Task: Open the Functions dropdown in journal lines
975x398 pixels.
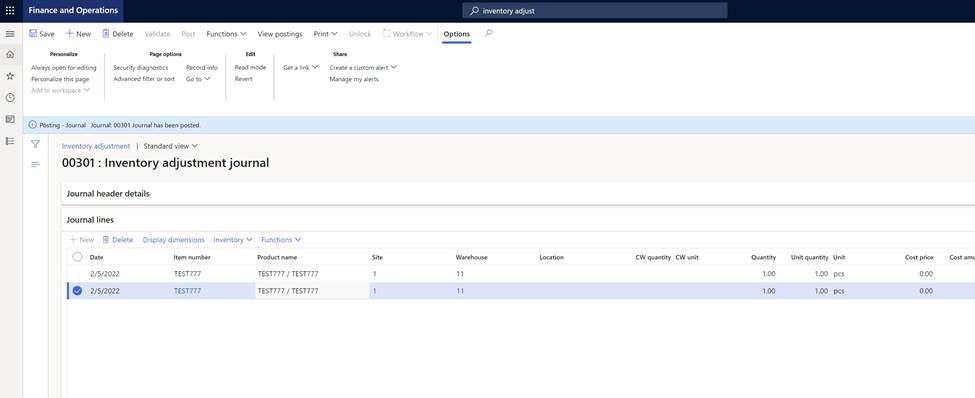Action: [281, 239]
